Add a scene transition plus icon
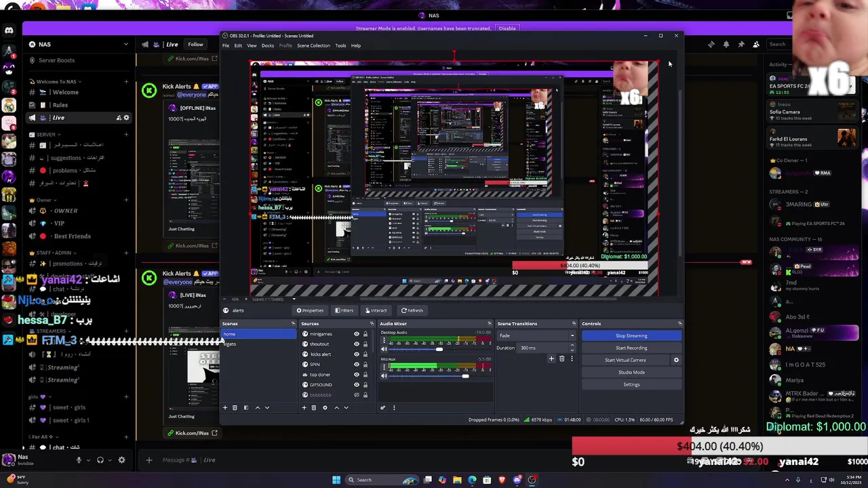This screenshot has height=488, width=868. (551, 359)
